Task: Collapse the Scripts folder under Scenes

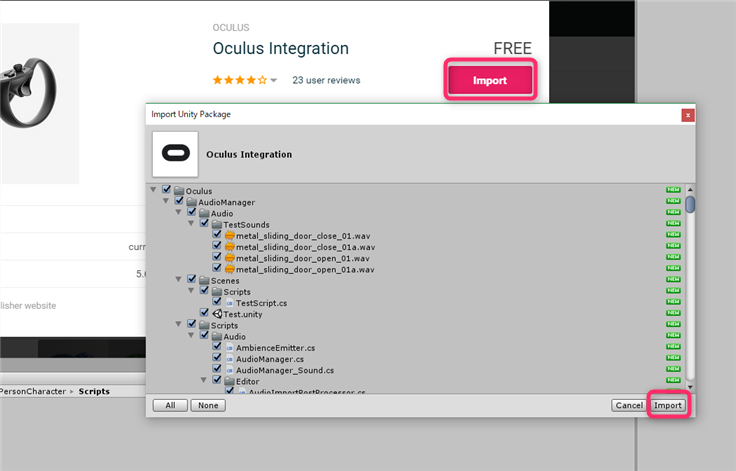Action: [191, 291]
